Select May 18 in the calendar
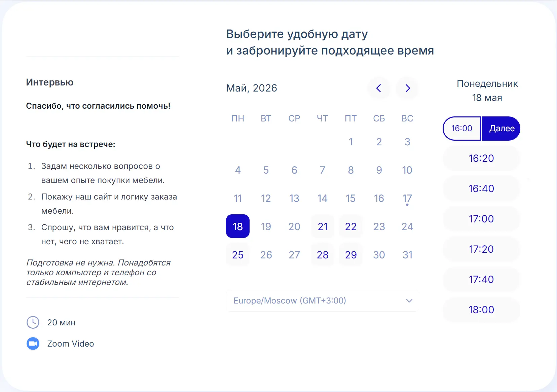557x392 pixels. (x=238, y=226)
